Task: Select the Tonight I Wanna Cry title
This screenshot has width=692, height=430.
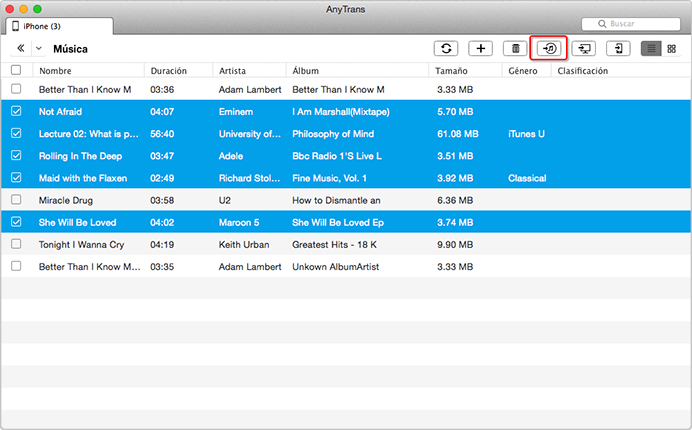Action: 81,245
